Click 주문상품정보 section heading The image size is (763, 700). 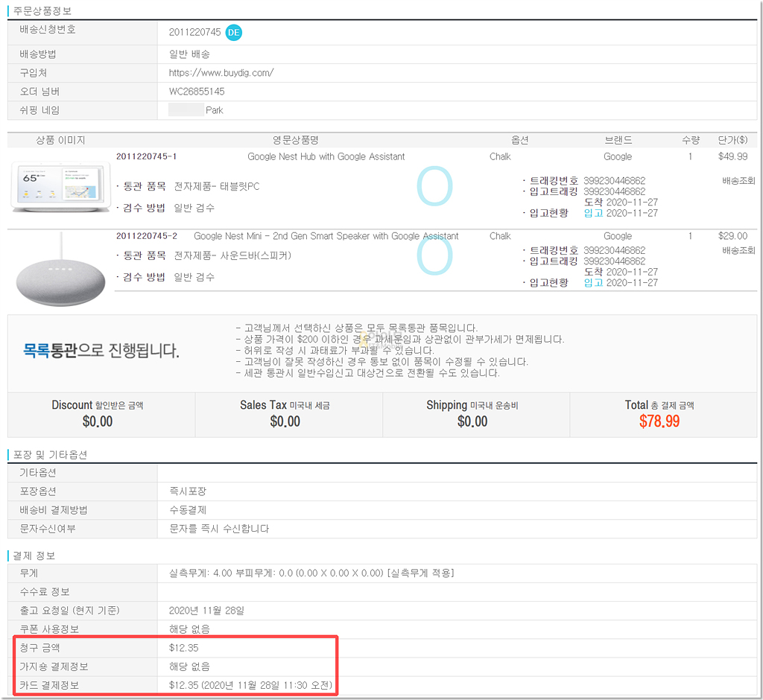point(42,10)
